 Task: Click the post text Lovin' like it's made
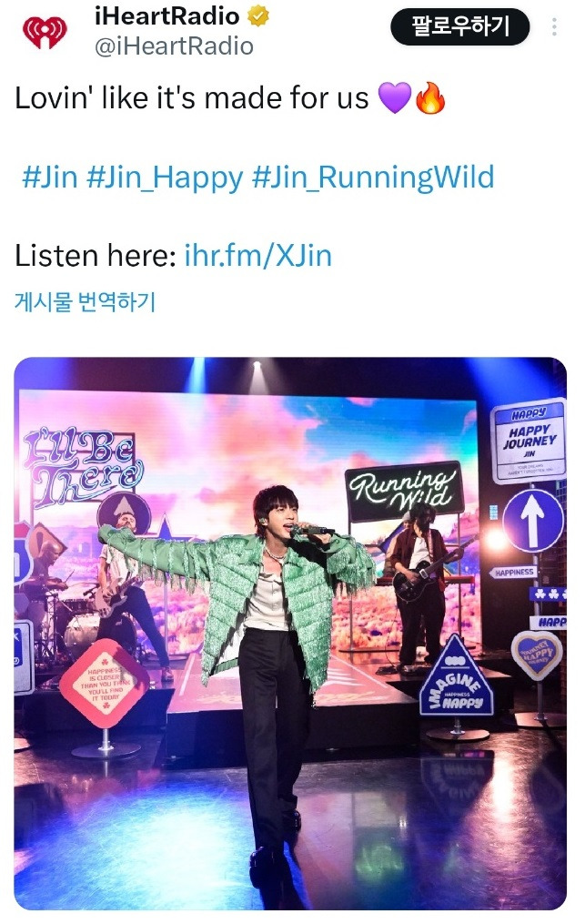coord(191,97)
